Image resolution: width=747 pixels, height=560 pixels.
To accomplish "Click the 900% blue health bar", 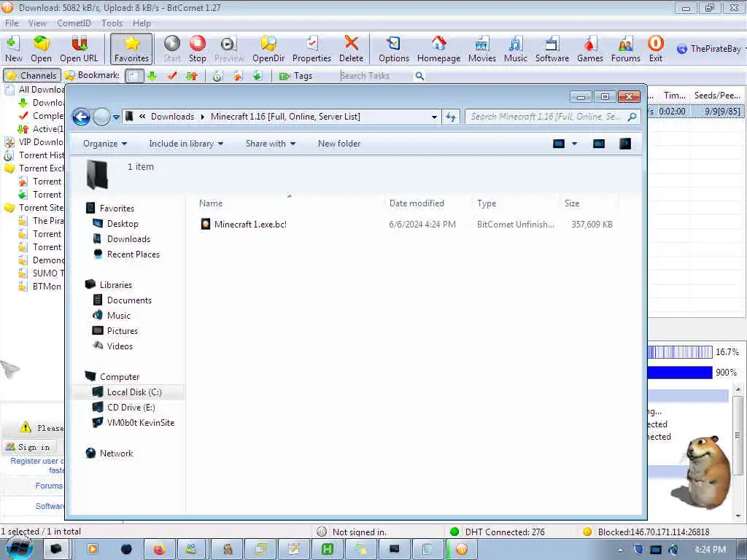I will (679, 373).
